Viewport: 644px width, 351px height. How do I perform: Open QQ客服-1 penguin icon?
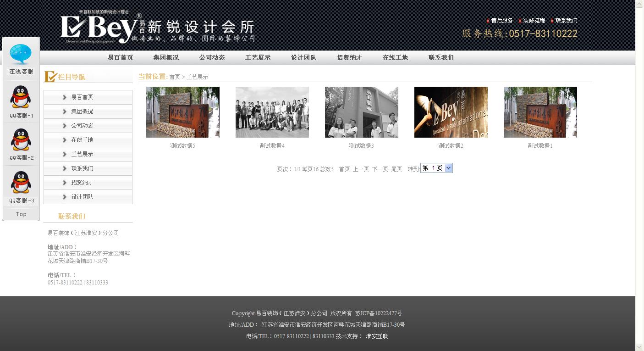coord(21,97)
